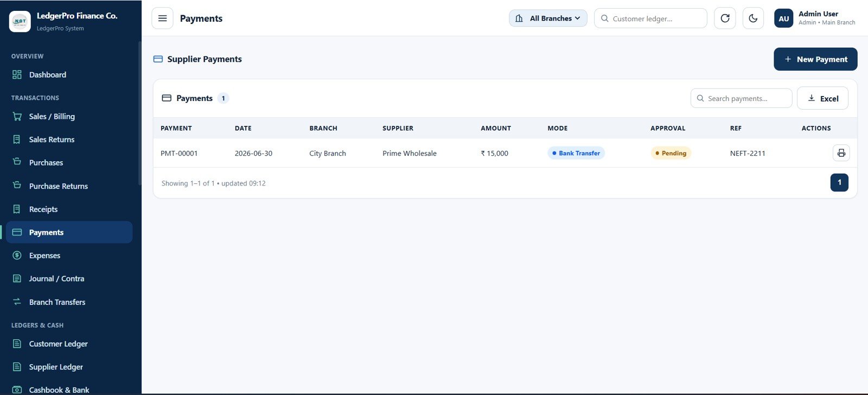
Task: Click the DATE column header
Action: pyautogui.click(x=243, y=129)
